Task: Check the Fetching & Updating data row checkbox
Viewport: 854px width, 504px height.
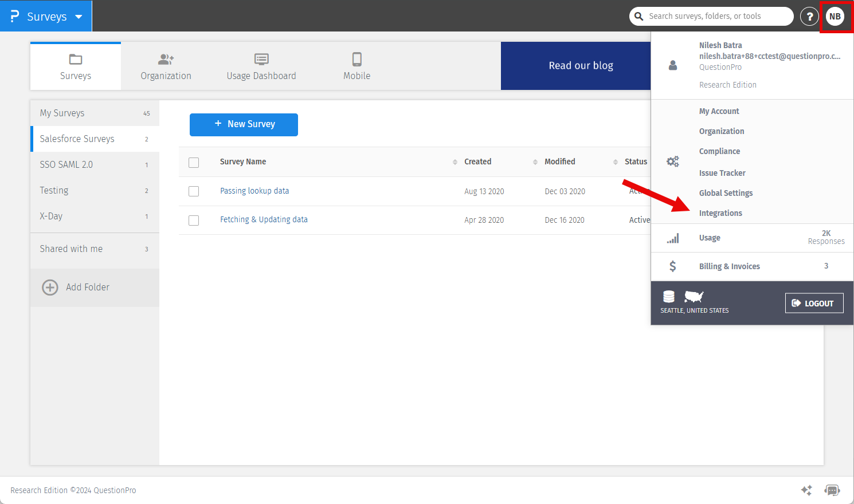Action: [x=194, y=220]
